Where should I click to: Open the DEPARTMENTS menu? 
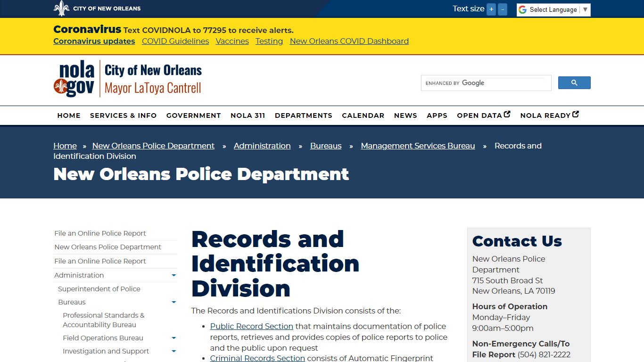tap(304, 115)
